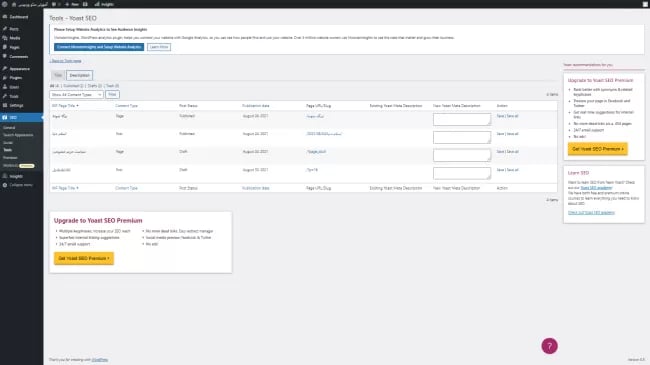Screen dimensions: 650x365
Task: Sort by WP Page Title column header
Action: coord(65,106)
